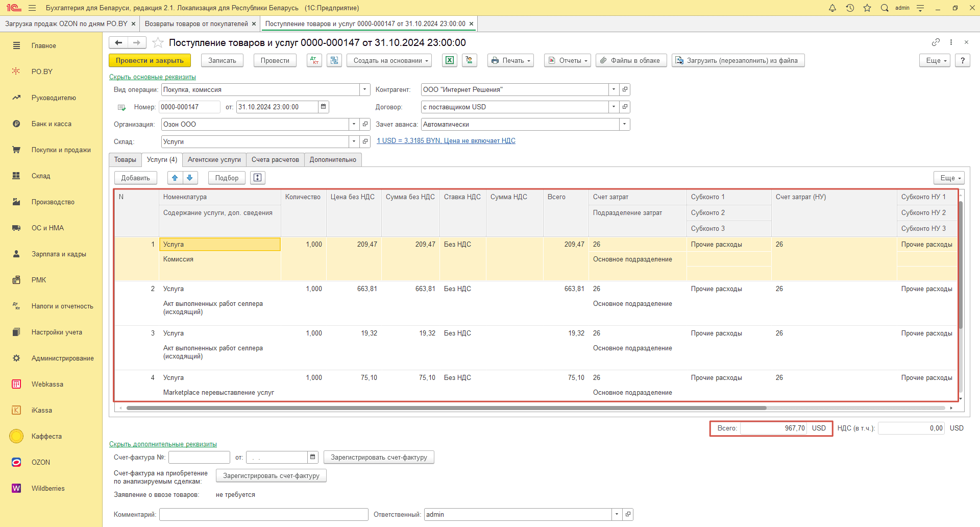The height and width of the screenshot is (527, 980).
Task: Switch to Счета расчетов tab
Action: pyautogui.click(x=275, y=159)
